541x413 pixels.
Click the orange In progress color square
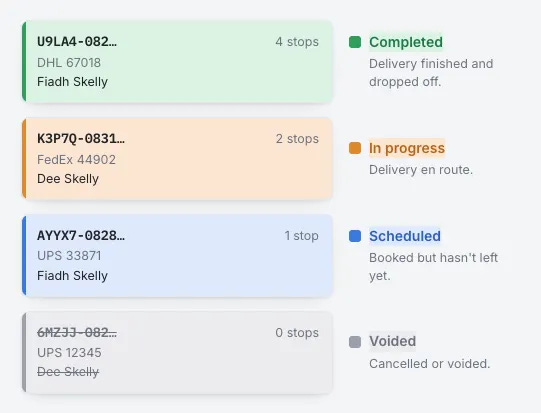[x=355, y=148]
